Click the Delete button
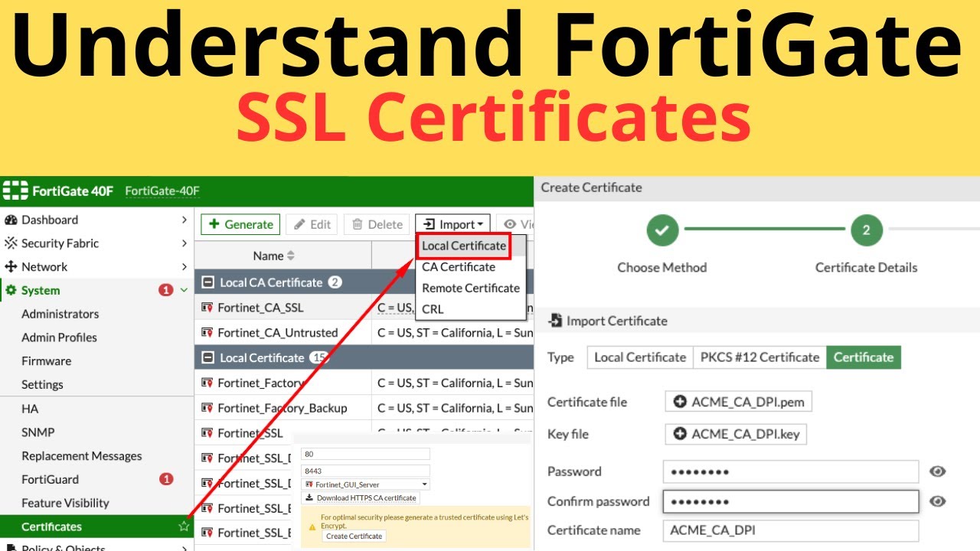The height and width of the screenshot is (551, 980). [x=376, y=224]
